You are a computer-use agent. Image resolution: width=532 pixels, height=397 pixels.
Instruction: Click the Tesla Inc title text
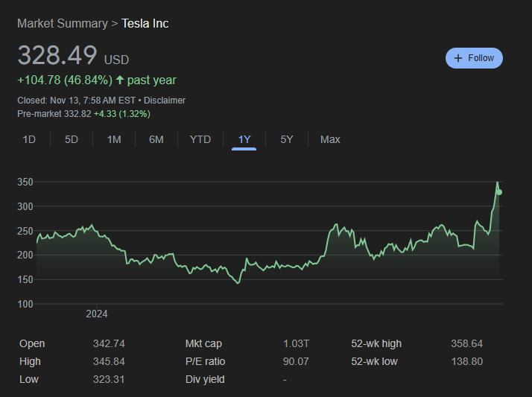pos(145,23)
